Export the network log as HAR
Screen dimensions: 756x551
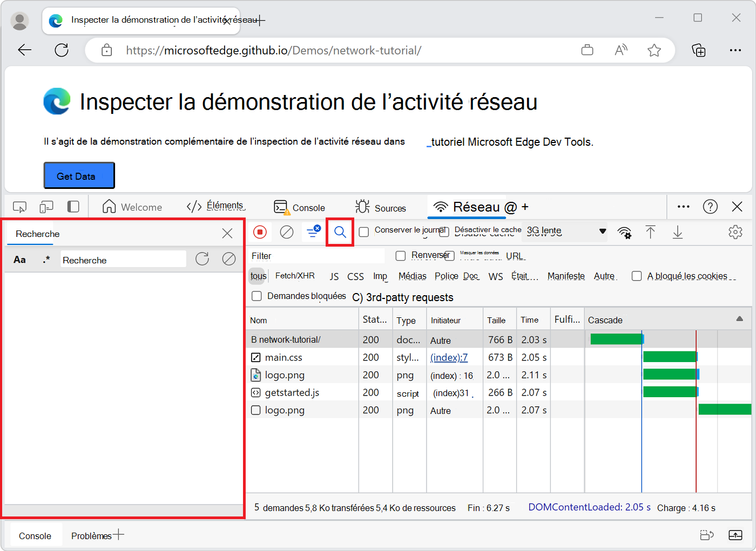[x=677, y=232]
